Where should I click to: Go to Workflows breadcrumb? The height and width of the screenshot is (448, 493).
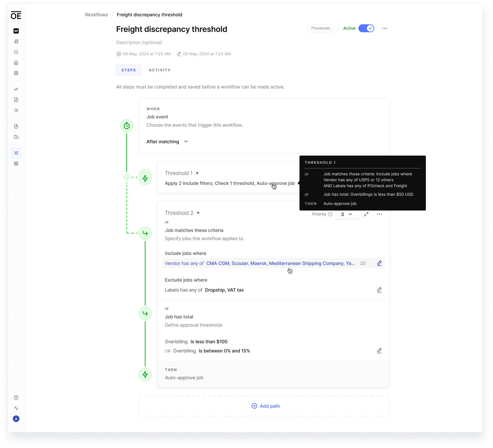click(96, 14)
